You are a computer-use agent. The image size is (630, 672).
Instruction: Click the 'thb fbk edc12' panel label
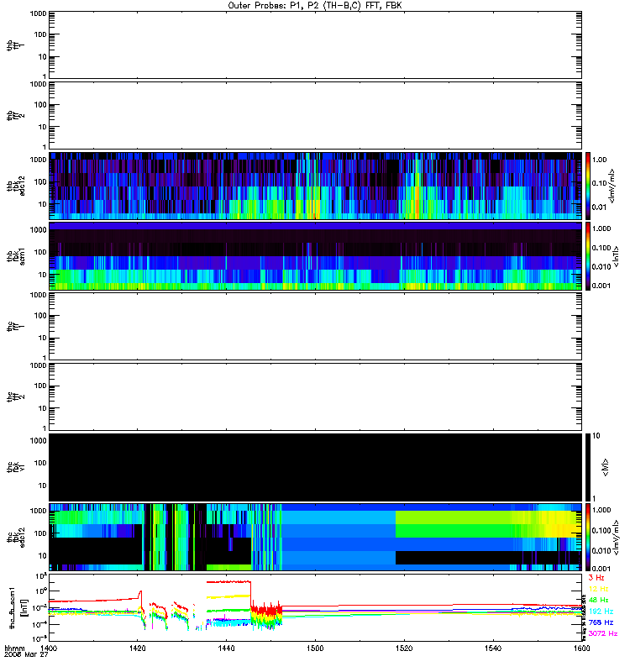tap(15, 186)
